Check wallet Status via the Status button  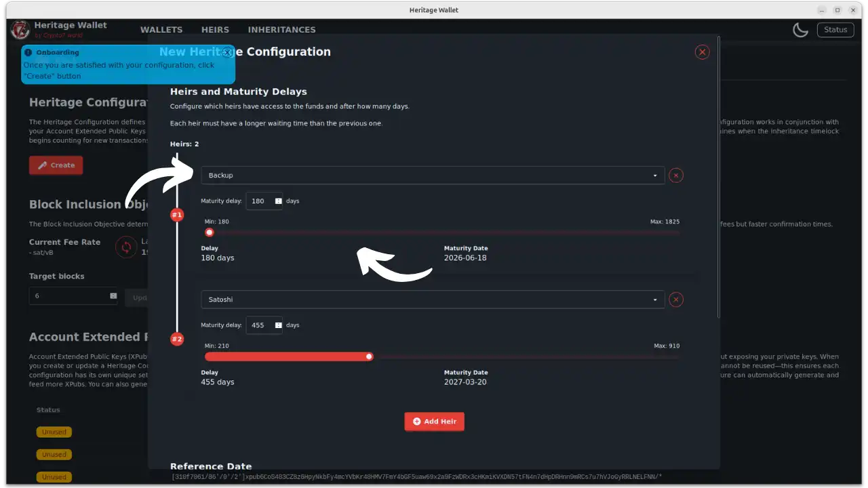pos(835,29)
